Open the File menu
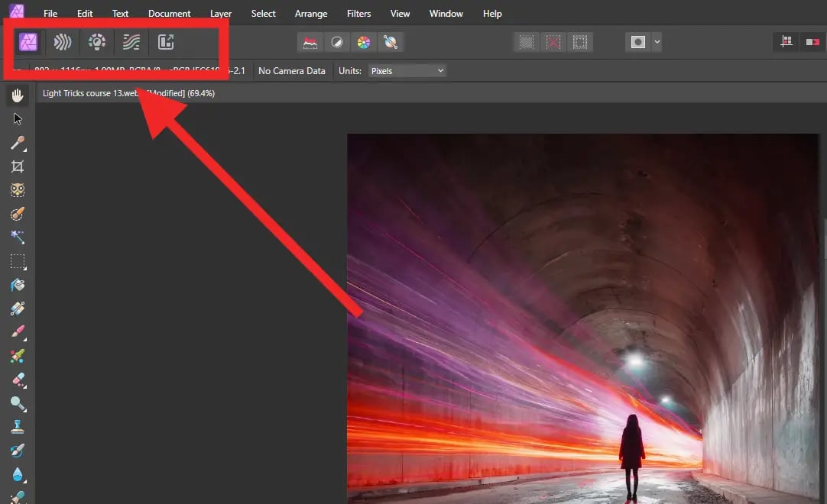This screenshot has height=504, width=827. point(50,14)
